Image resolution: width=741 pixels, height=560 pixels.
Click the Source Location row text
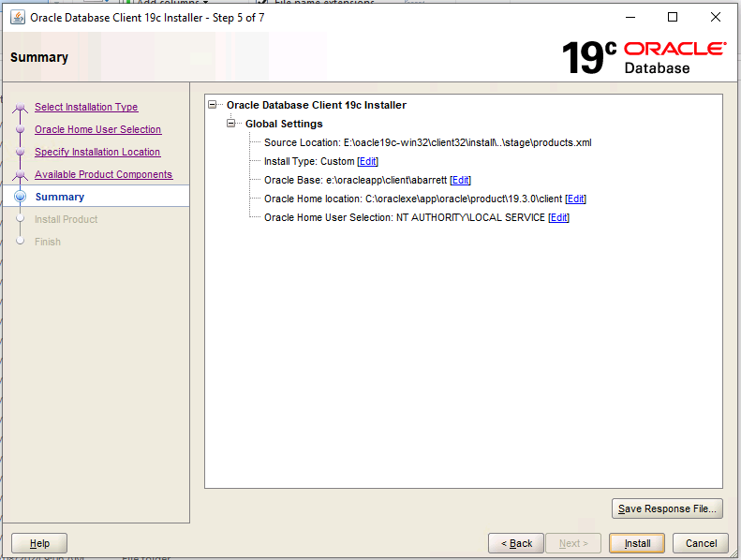click(x=428, y=142)
